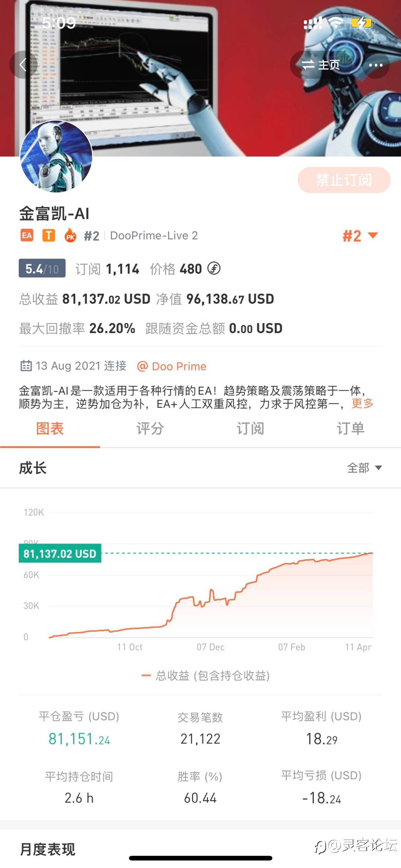Viewport: 401px width, 868px height.
Task: Open the @ Doo Prime broker link
Action: coord(172,366)
